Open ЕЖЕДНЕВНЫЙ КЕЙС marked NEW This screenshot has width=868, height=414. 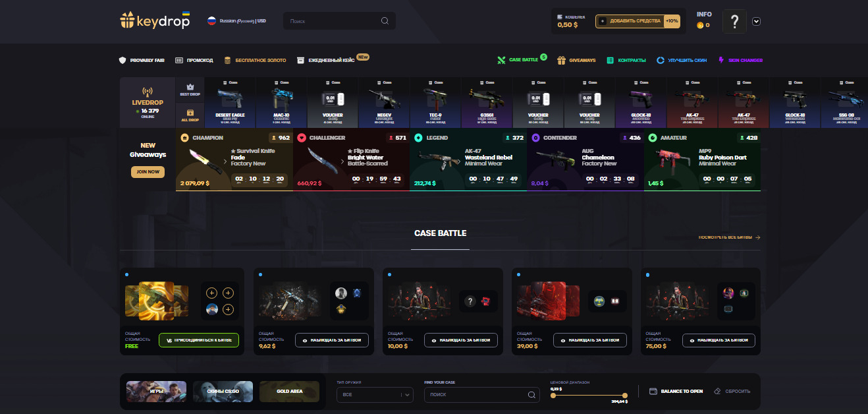click(300, 59)
